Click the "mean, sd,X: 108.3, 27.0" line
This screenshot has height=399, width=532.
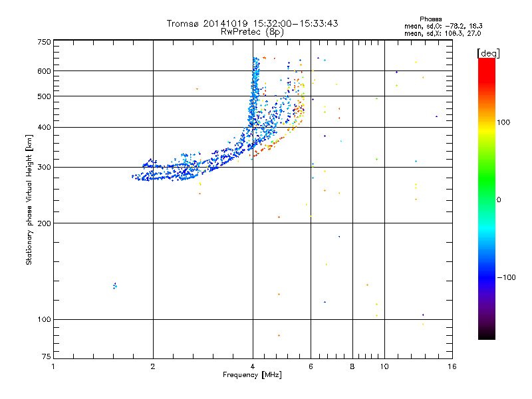tap(442, 33)
